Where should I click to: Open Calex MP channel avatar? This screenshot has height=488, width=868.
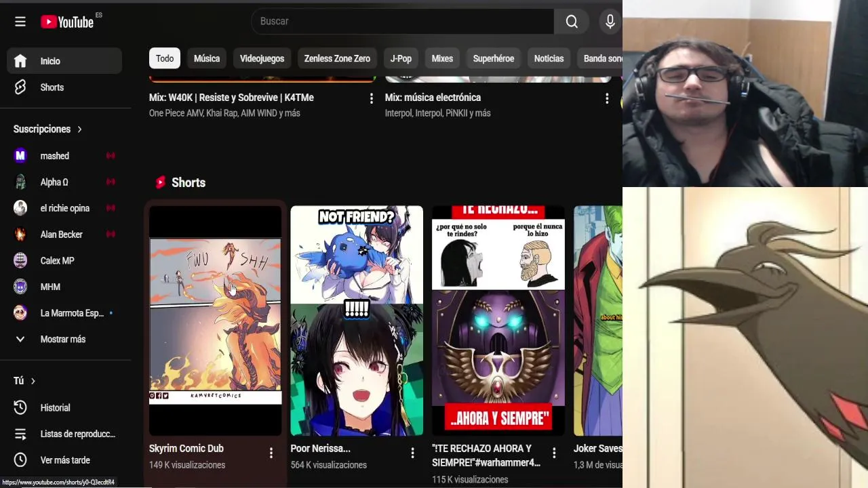click(20, 260)
